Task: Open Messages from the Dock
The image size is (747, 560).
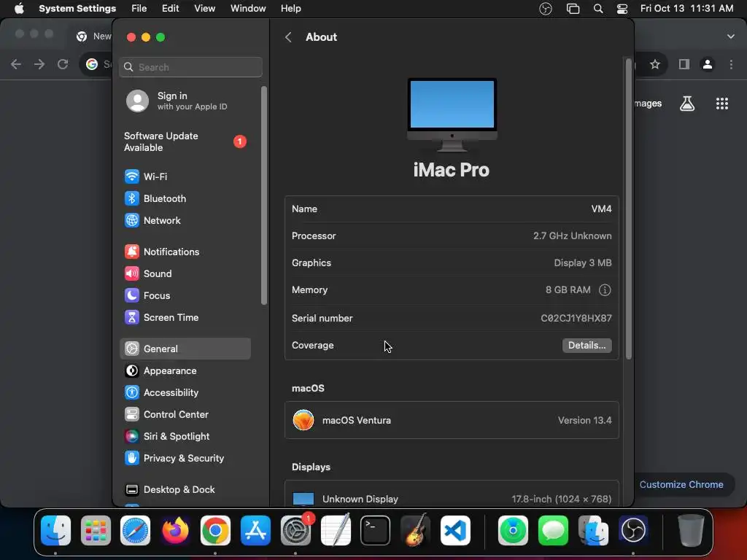Action: pos(553,531)
